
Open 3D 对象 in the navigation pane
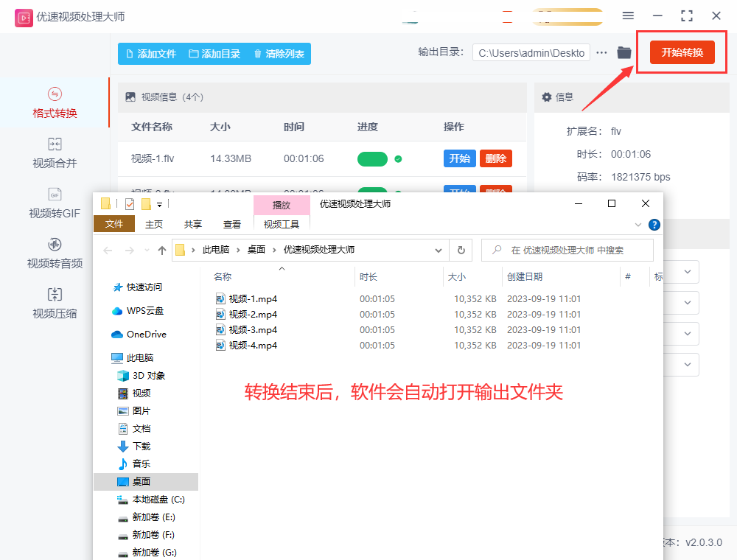click(141, 375)
